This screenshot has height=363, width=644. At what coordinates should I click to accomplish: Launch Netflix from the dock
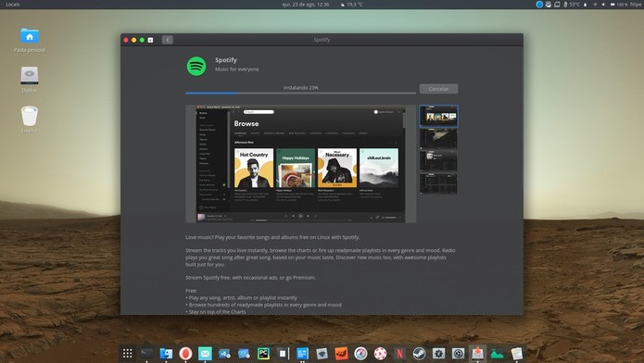tap(399, 353)
